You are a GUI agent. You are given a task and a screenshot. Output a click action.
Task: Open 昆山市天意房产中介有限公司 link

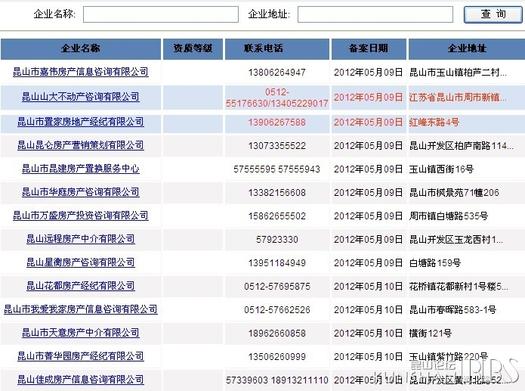click(x=81, y=333)
